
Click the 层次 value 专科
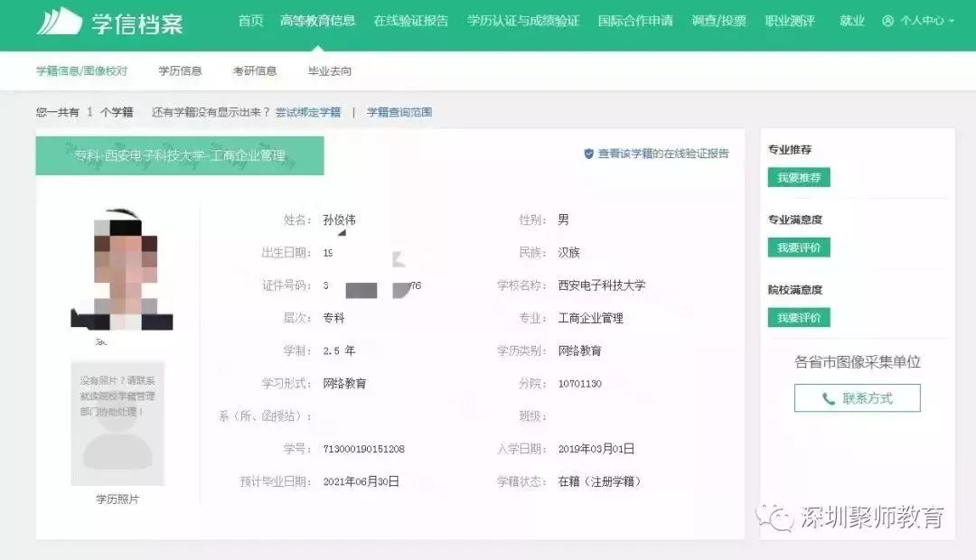pyautogui.click(x=333, y=318)
